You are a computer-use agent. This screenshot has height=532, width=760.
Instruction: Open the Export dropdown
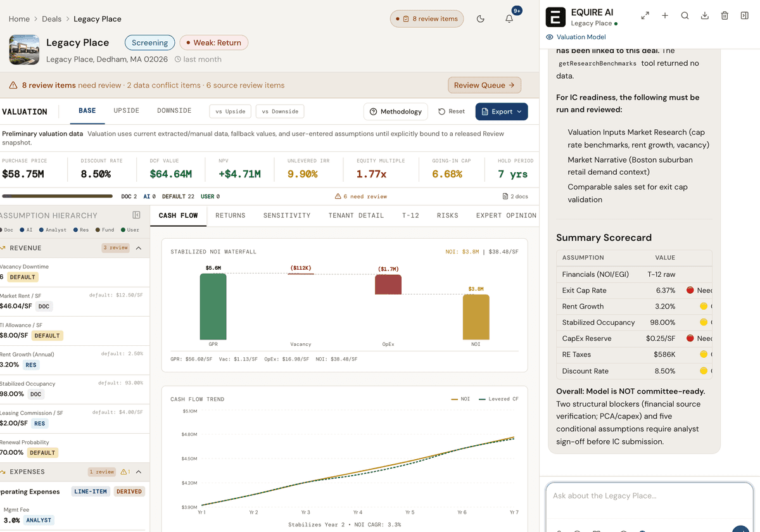coord(502,111)
